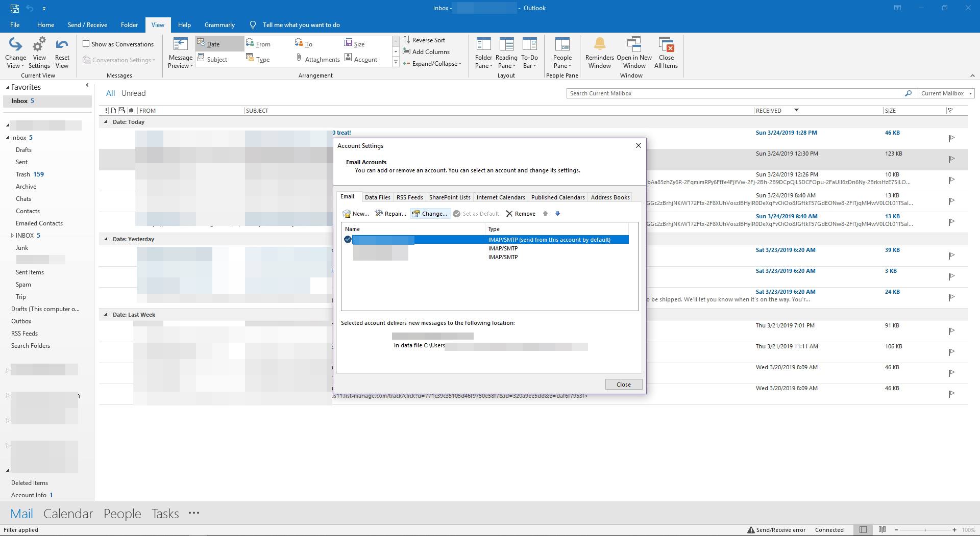Arrange messages by To
Viewport: 980px width, 536px height.
304,44
